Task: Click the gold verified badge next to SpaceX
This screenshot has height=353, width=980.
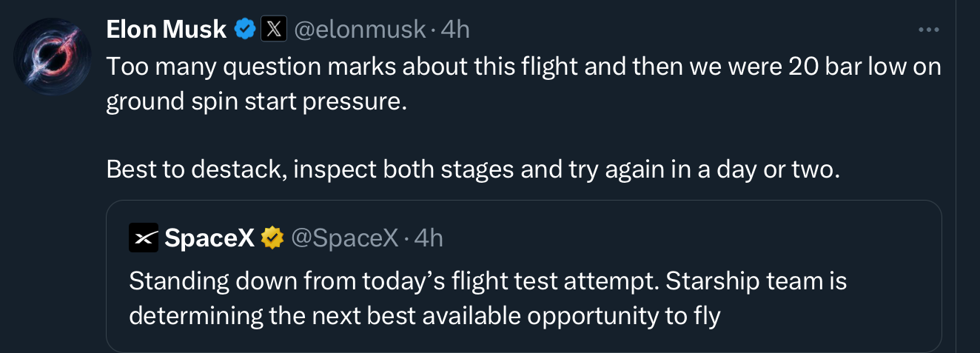Action: tap(273, 238)
